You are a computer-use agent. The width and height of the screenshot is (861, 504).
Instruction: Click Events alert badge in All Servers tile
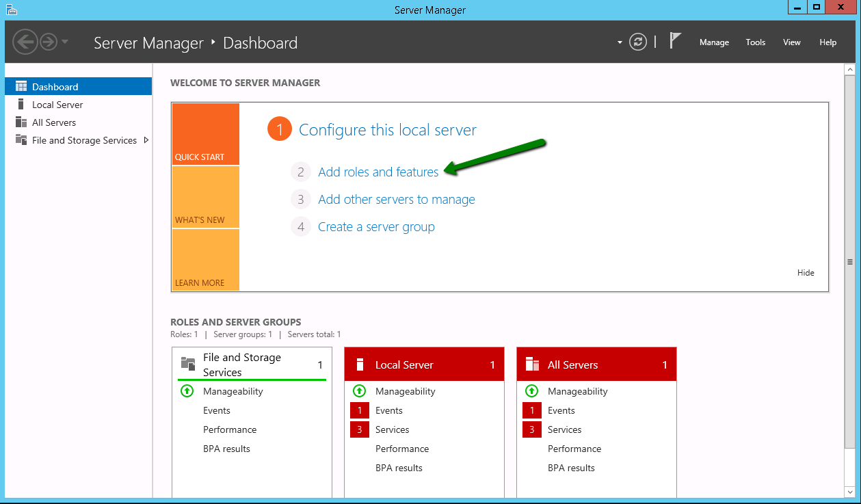531,410
